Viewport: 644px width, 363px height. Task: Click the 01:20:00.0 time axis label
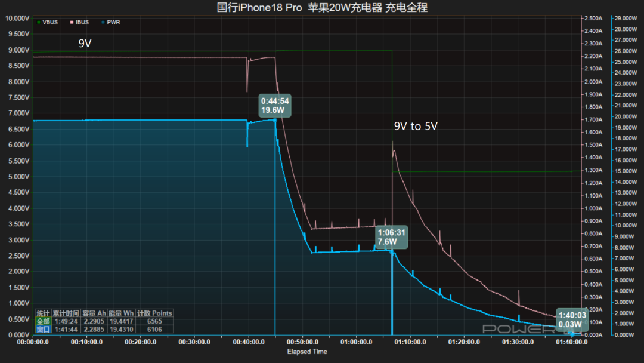coord(464,342)
